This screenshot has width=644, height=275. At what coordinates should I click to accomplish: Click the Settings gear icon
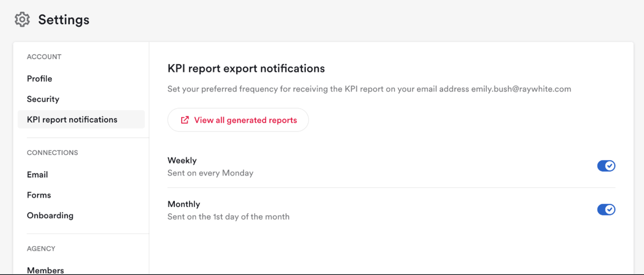pyautogui.click(x=22, y=20)
